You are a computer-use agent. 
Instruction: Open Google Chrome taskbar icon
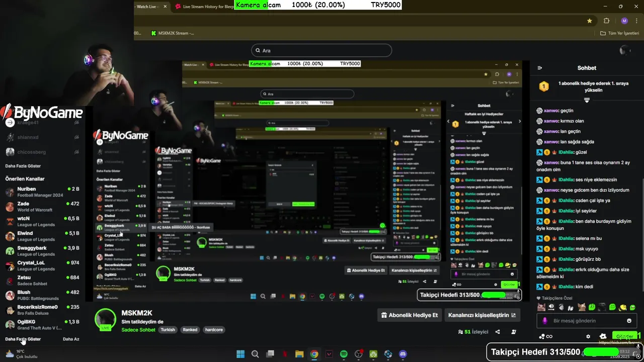pyautogui.click(x=314, y=354)
